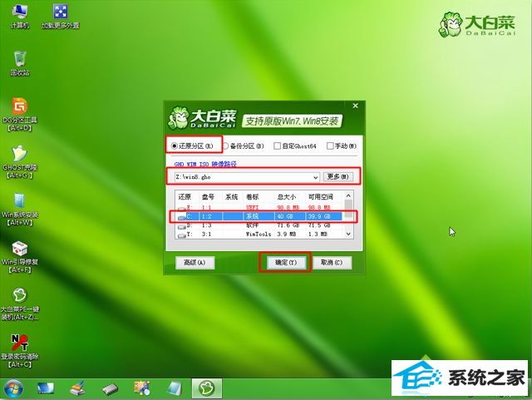Screen dimensions: 532x400
Task: Click the monitor icon in taskbar
Action: click(46, 388)
